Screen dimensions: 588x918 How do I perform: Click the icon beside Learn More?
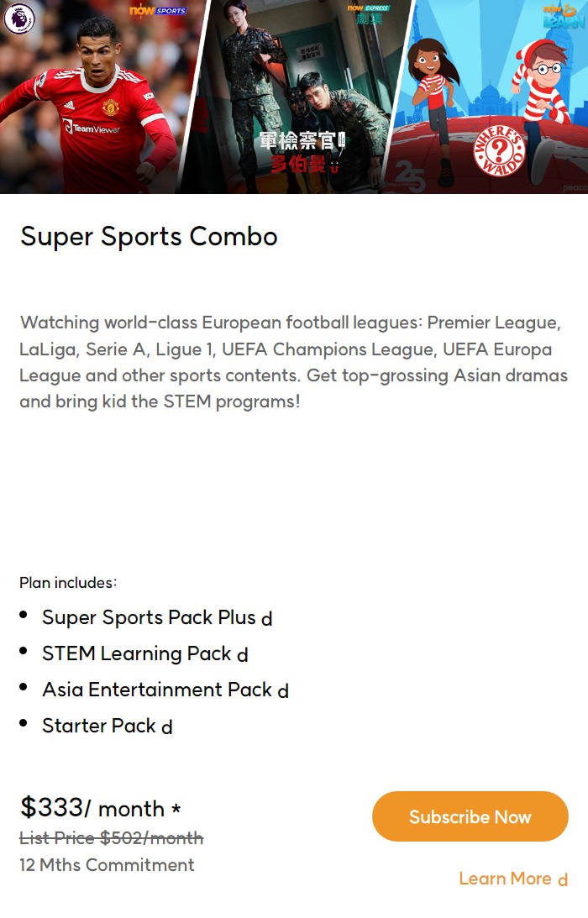pos(562,880)
